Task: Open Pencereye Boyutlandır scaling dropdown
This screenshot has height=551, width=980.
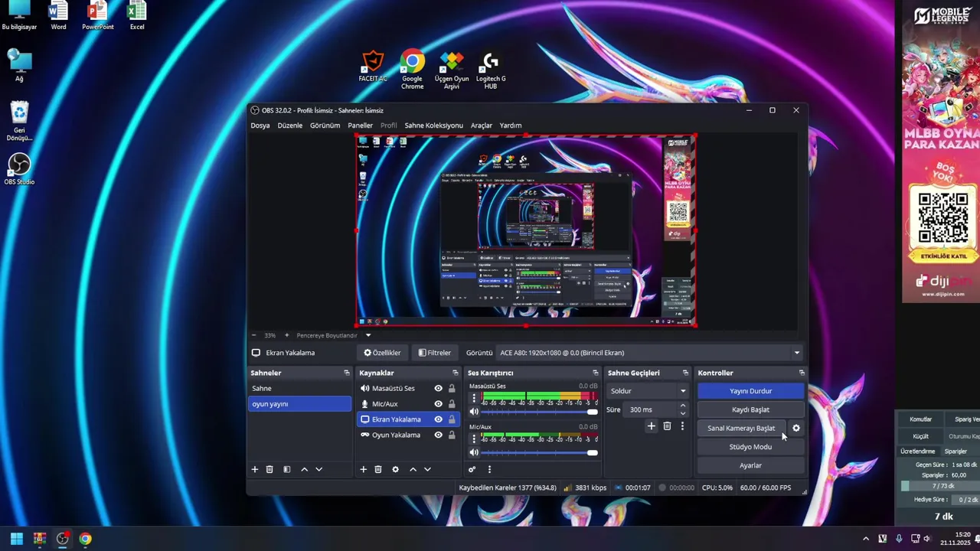Action: tap(368, 335)
